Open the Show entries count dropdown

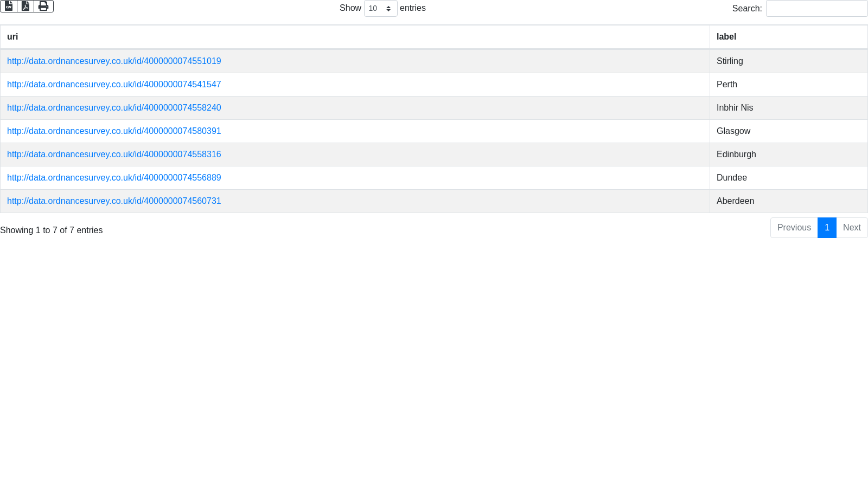[x=380, y=9]
